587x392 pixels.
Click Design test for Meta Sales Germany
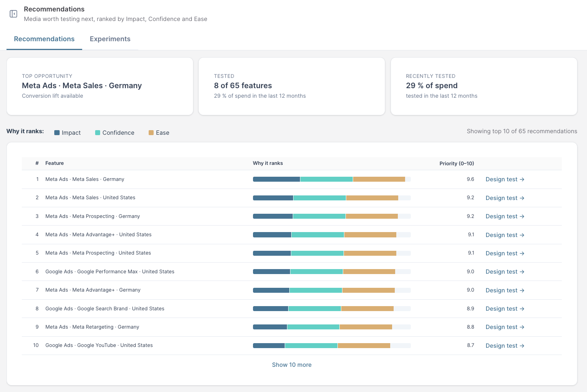505,179
